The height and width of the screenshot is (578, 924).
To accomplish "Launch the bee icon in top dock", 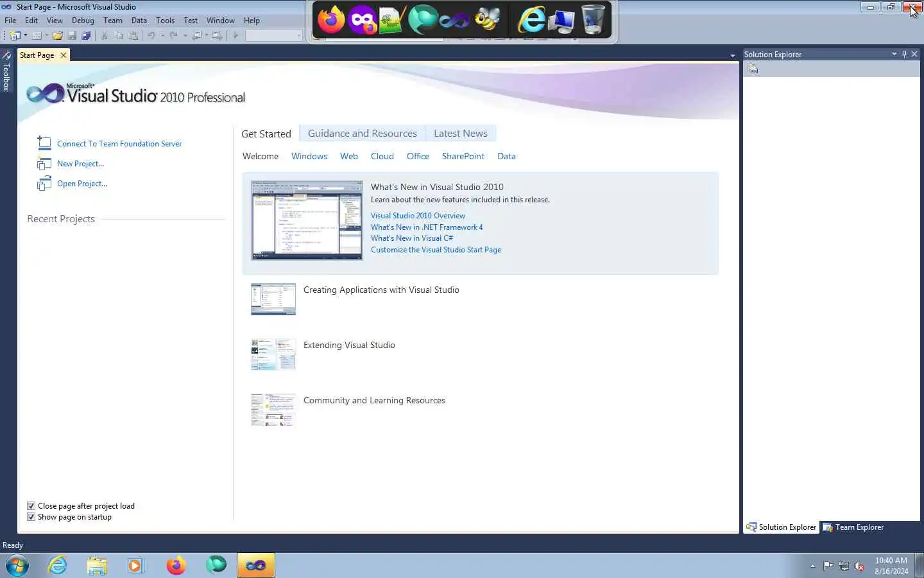I will (x=487, y=19).
